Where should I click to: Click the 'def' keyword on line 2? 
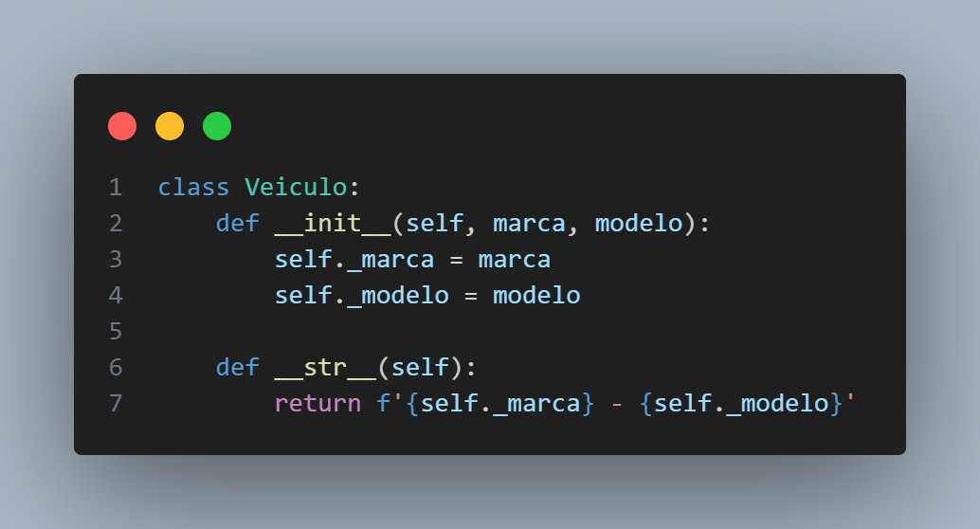tap(238, 223)
